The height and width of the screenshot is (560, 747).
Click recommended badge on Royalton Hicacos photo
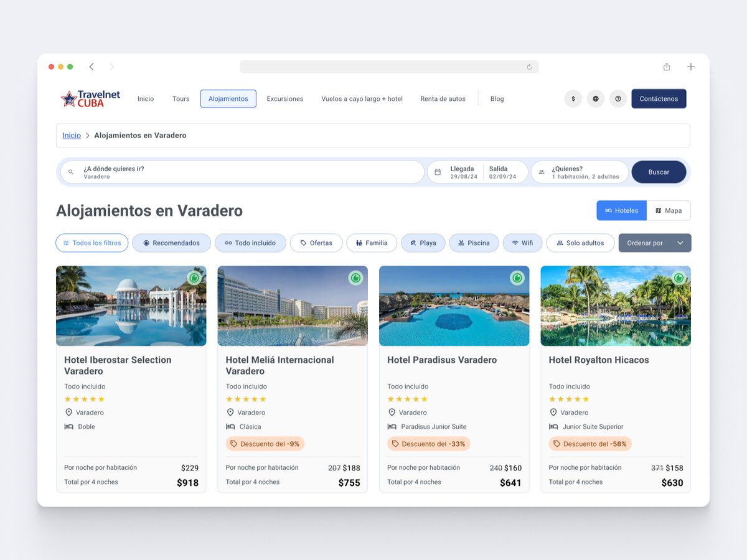pos(679,278)
